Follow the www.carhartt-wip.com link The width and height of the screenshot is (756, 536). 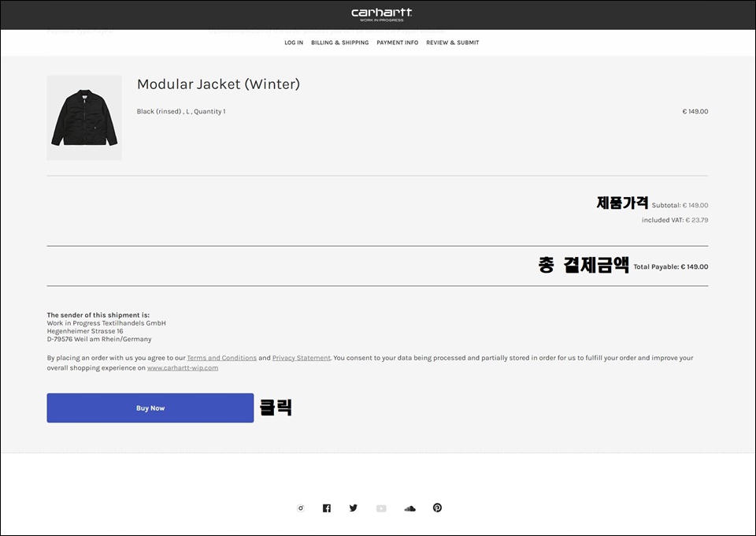tap(183, 367)
